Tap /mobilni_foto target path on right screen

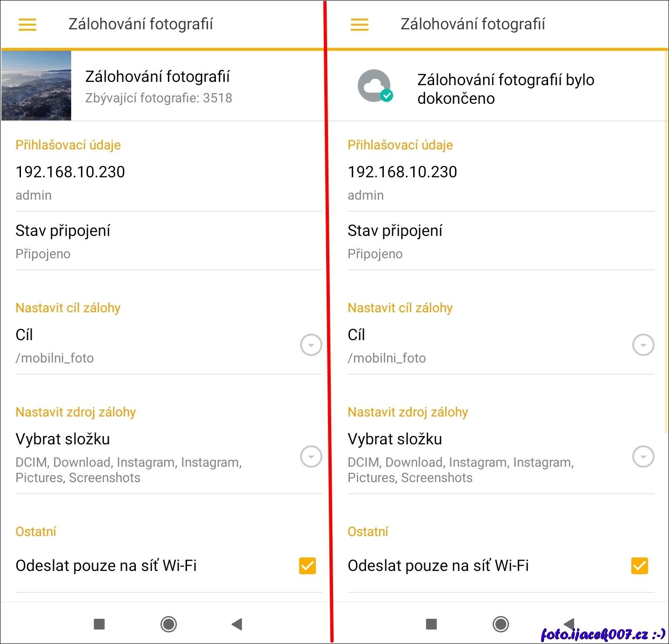click(x=387, y=358)
